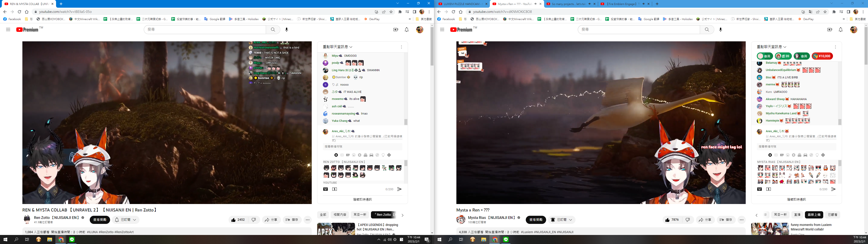Save the Mysta Rias stream to playlist
Viewport: 868px width, 244px height.
click(x=726, y=220)
